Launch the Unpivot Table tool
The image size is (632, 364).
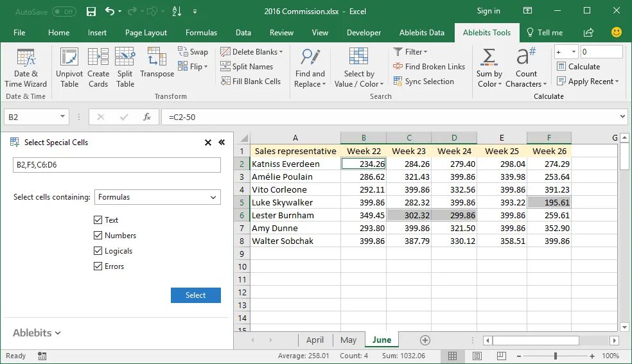click(x=69, y=67)
